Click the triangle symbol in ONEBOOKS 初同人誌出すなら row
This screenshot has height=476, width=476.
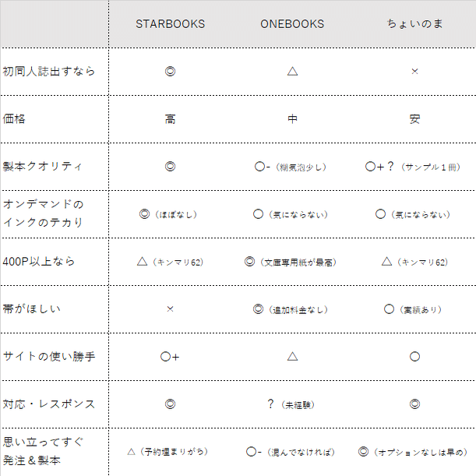point(292,72)
